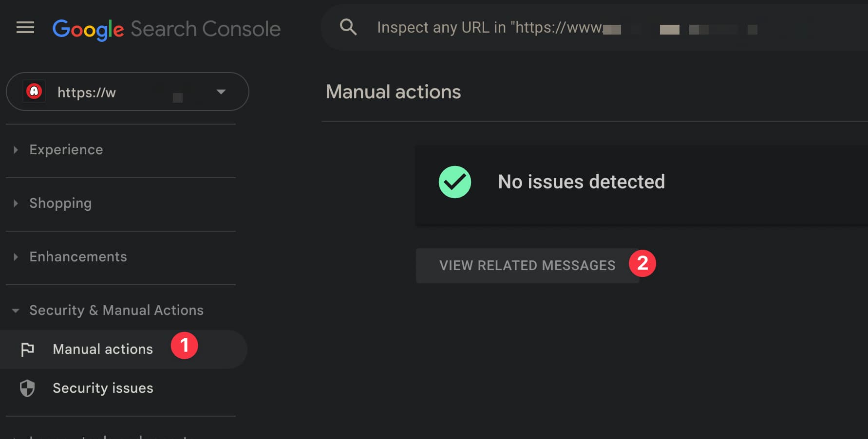Click the Security issues shield icon
This screenshot has width=868, height=439.
point(27,388)
